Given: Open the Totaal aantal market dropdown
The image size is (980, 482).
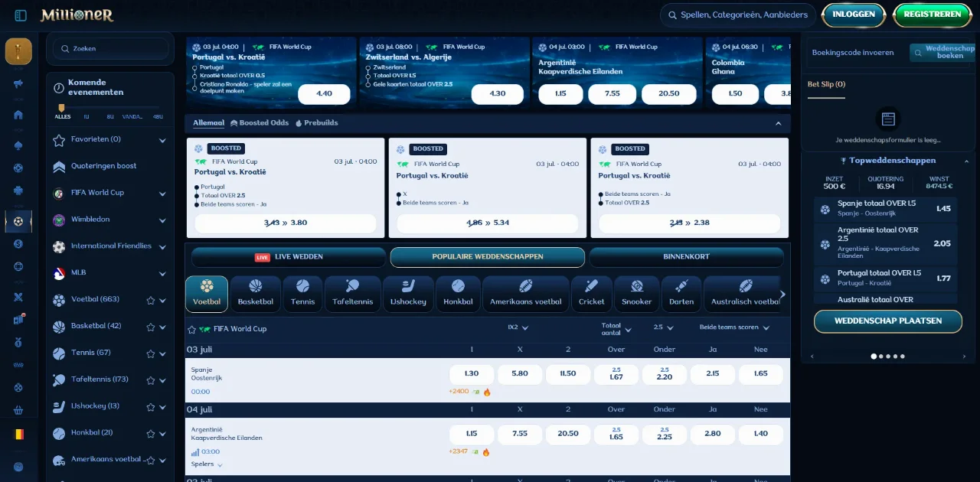Looking at the screenshot, I should (x=616, y=329).
